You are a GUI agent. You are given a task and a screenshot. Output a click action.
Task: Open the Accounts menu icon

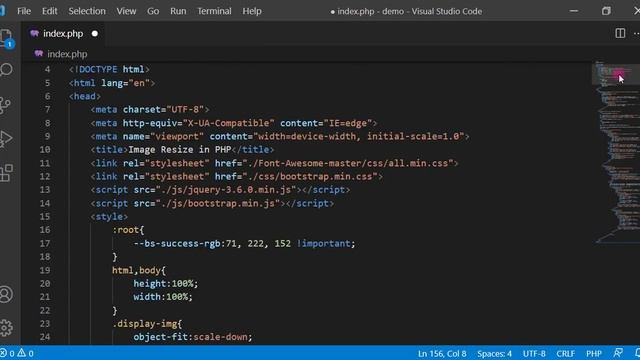(x=6, y=294)
